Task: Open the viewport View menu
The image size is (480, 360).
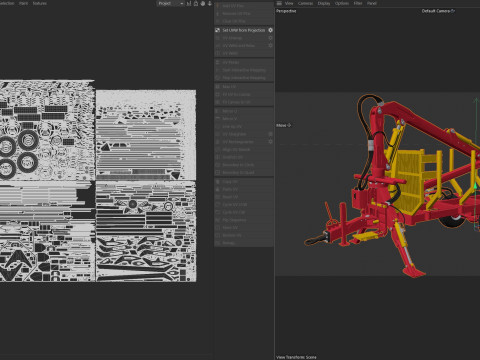Action: [289, 3]
